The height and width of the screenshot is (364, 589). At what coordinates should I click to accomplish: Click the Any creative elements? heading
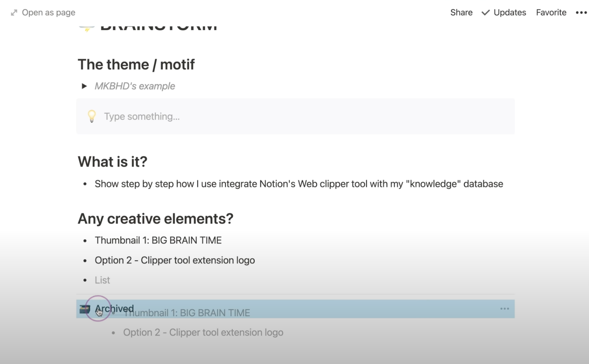pos(155,219)
